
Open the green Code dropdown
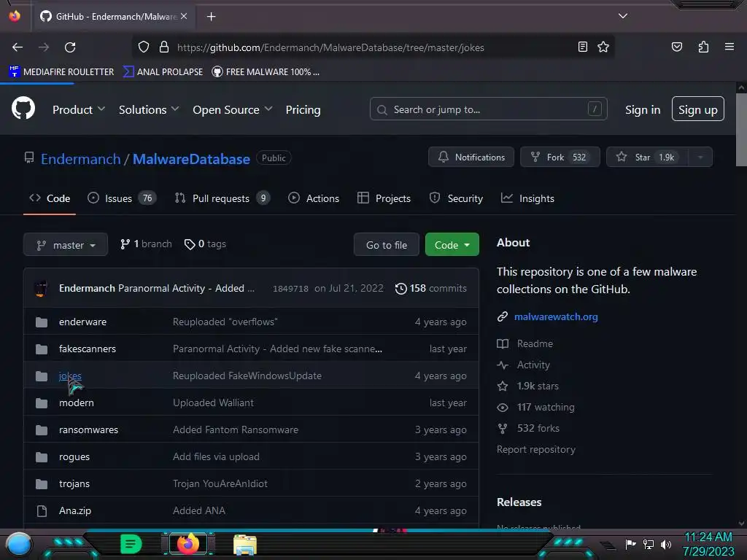452,245
